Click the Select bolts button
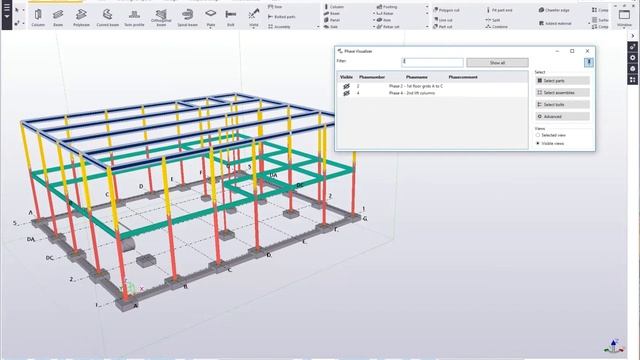Viewport: 640px width, 360px height. click(x=562, y=104)
